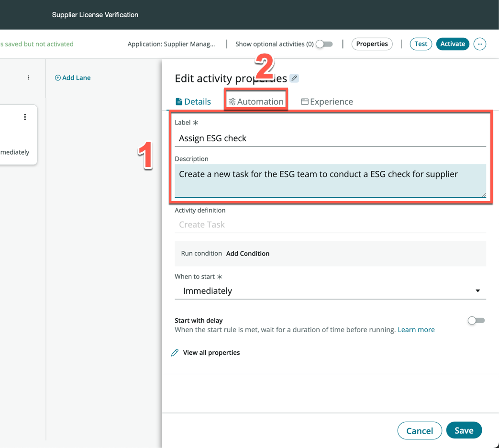Open the three-dot more options menu near Activate
This screenshot has width=499, height=448.
point(479,44)
